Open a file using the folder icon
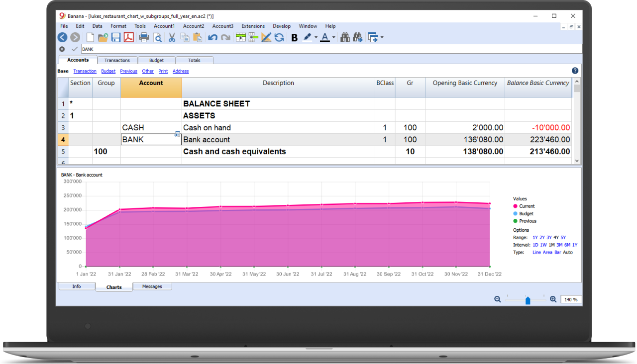Screen dimensions: 637x364 point(103,37)
